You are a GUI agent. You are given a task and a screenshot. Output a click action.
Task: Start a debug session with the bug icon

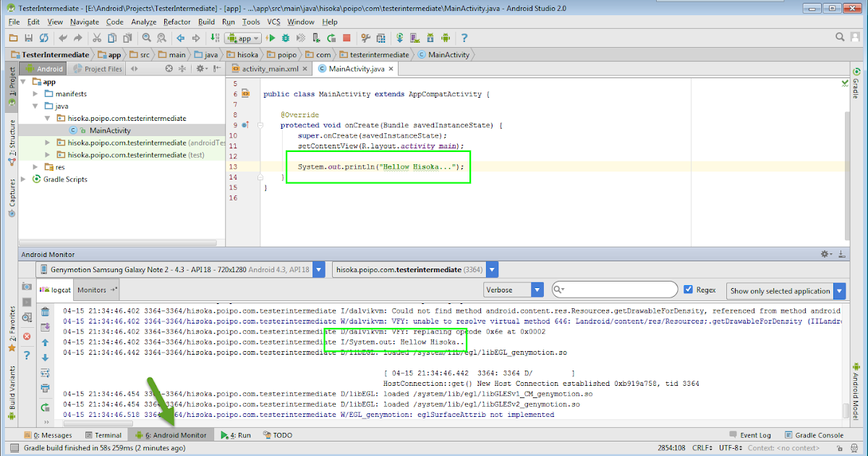point(285,38)
